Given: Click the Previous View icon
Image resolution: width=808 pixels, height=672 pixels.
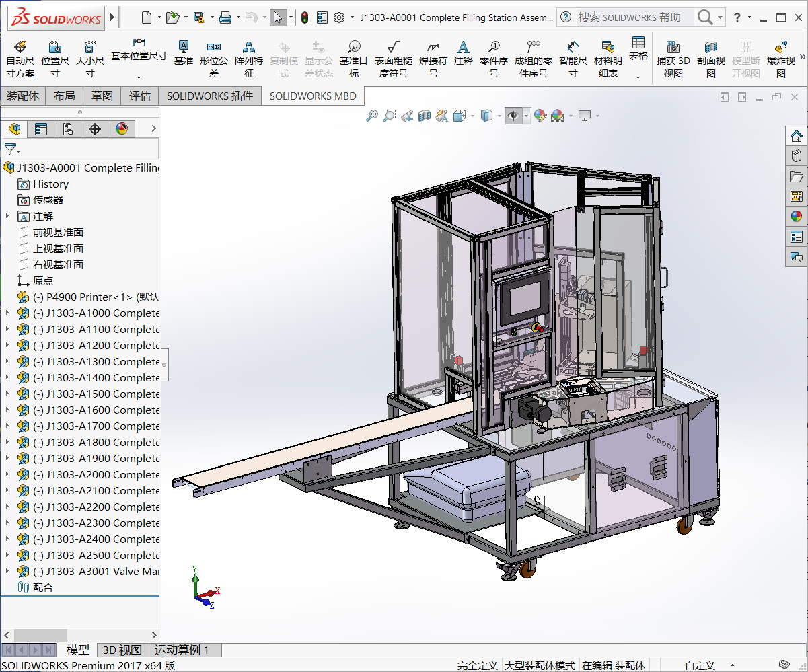Looking at the screenshot, I should pos(406,116).
